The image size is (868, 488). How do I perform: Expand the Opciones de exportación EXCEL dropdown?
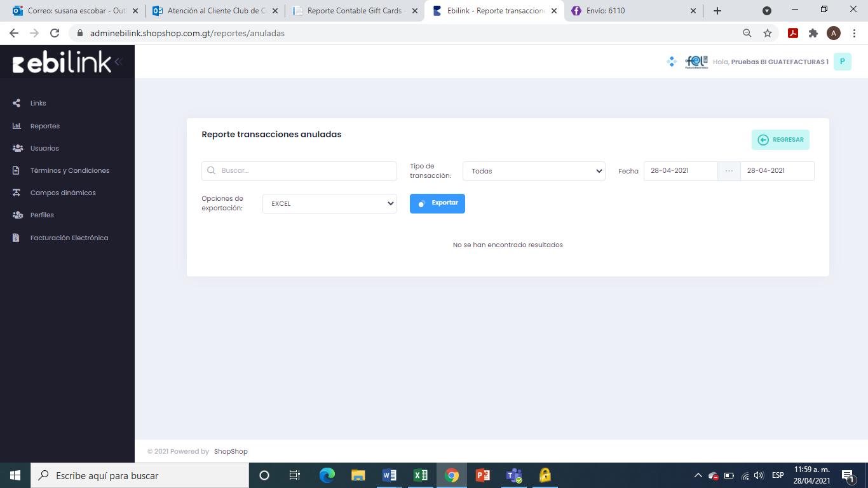point(330,203)
